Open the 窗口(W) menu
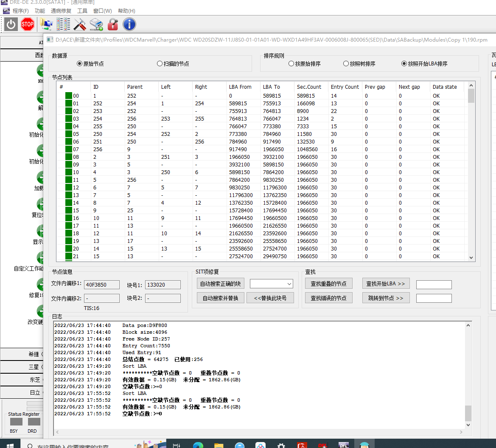This screenshot has height=448, width=496. point(103,11)
